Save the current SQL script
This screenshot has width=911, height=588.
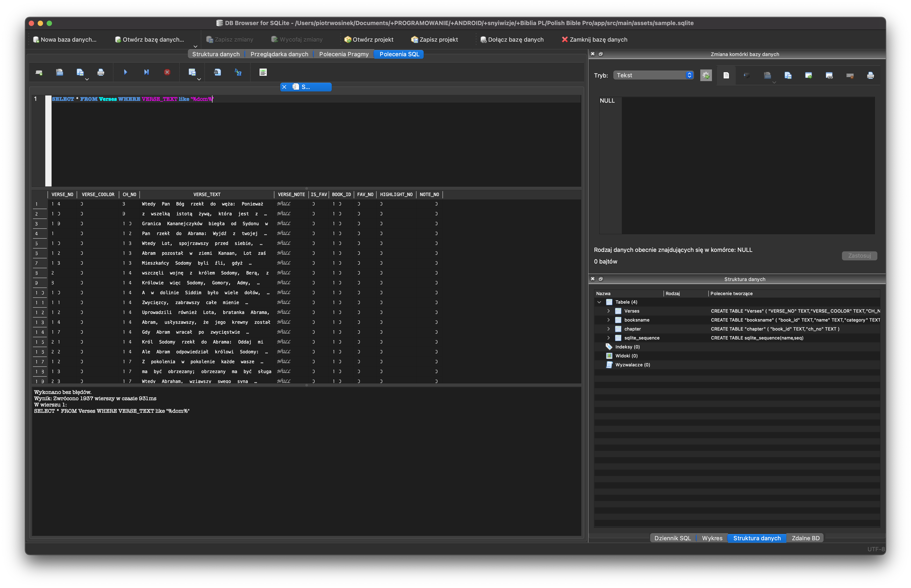tap(81, 72)
